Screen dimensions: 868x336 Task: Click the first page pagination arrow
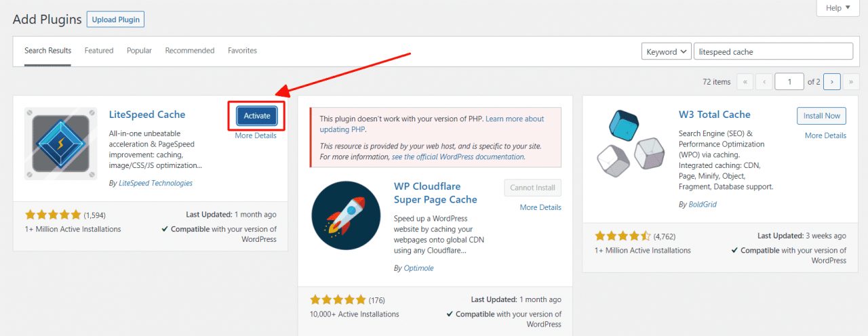click(x=745, y=82)
